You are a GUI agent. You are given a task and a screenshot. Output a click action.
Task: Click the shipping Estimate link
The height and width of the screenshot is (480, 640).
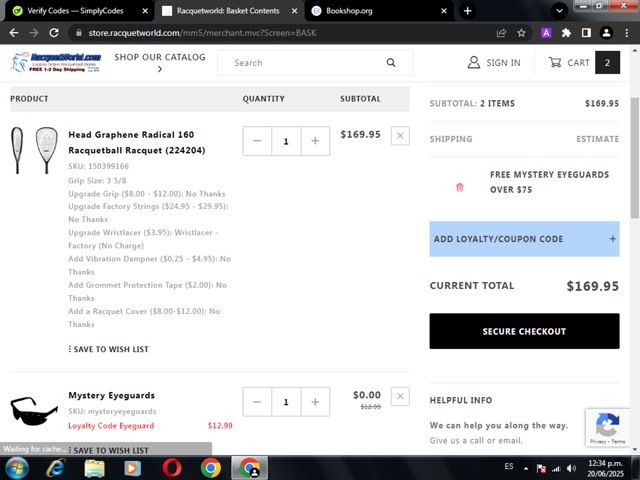pyautogui.click(x=598, y=139)
